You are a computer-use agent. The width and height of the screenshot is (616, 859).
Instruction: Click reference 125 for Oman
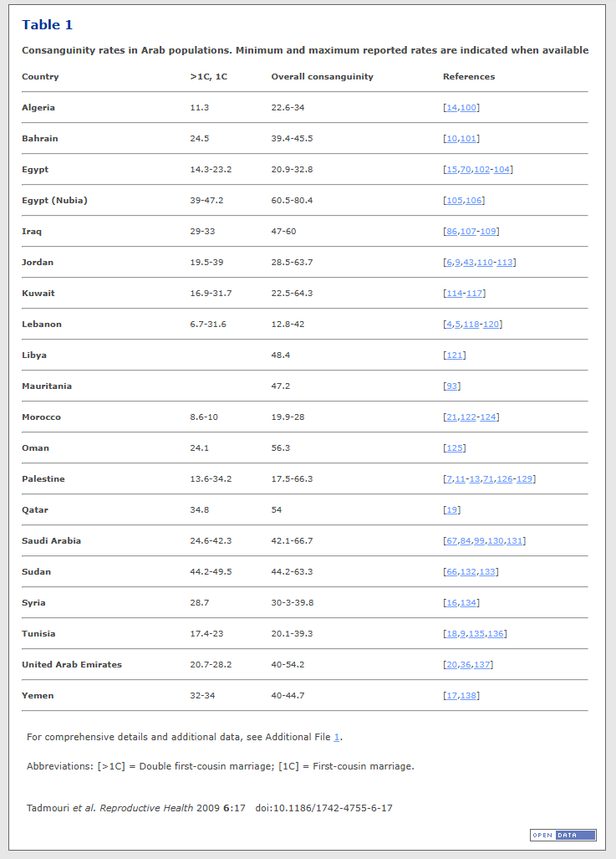pos(454,448)
